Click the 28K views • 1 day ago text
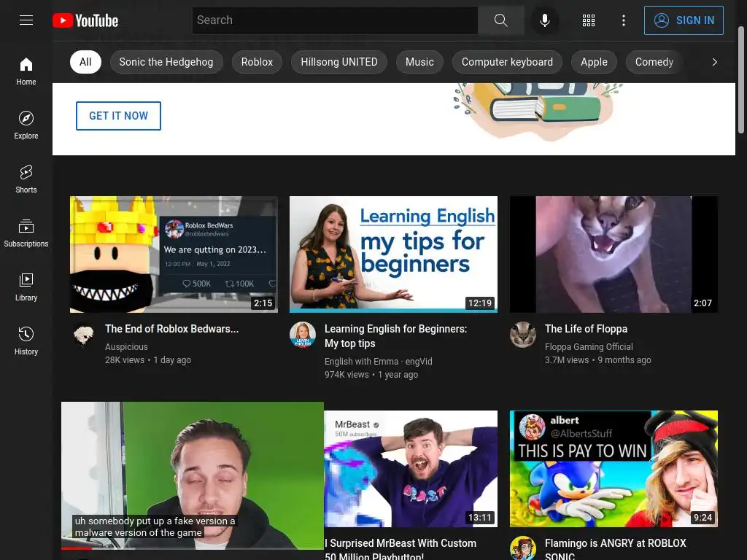Viewport: 747px width, 560px height. (148, 360)
